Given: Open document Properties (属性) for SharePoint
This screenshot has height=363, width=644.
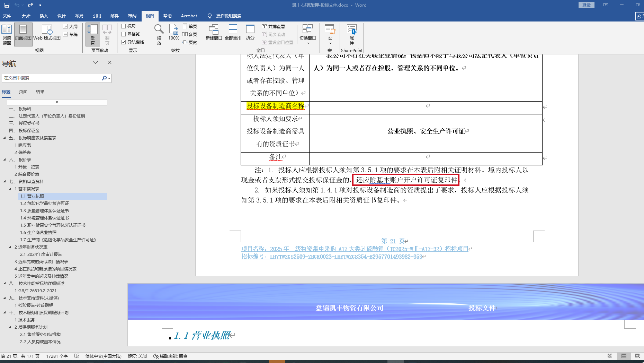Looking at the screenshot, I should (x=352, y=35).
